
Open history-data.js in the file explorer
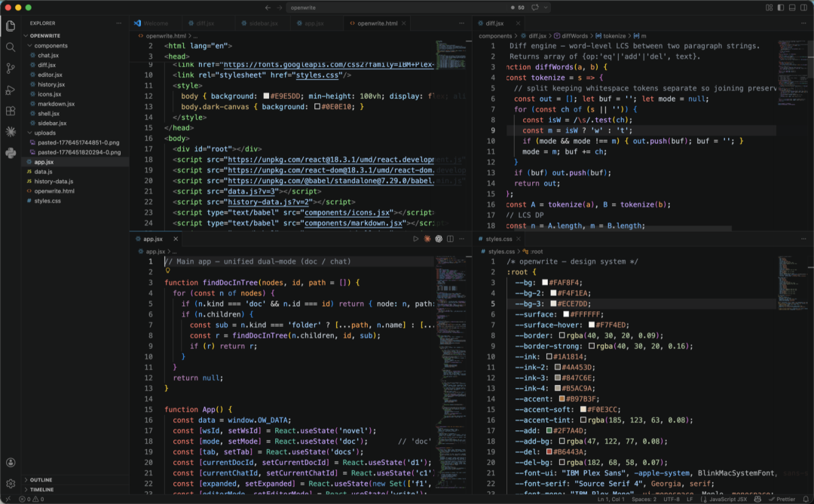(54, 182)
